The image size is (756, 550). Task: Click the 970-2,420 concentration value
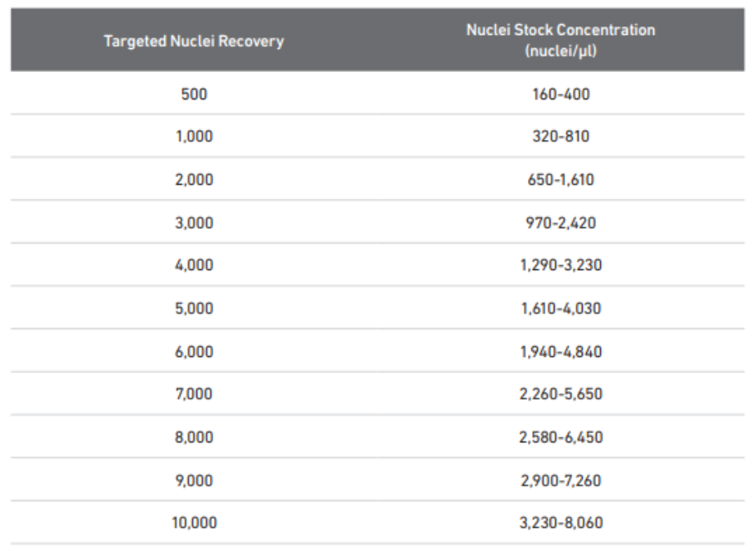(560, 223)
